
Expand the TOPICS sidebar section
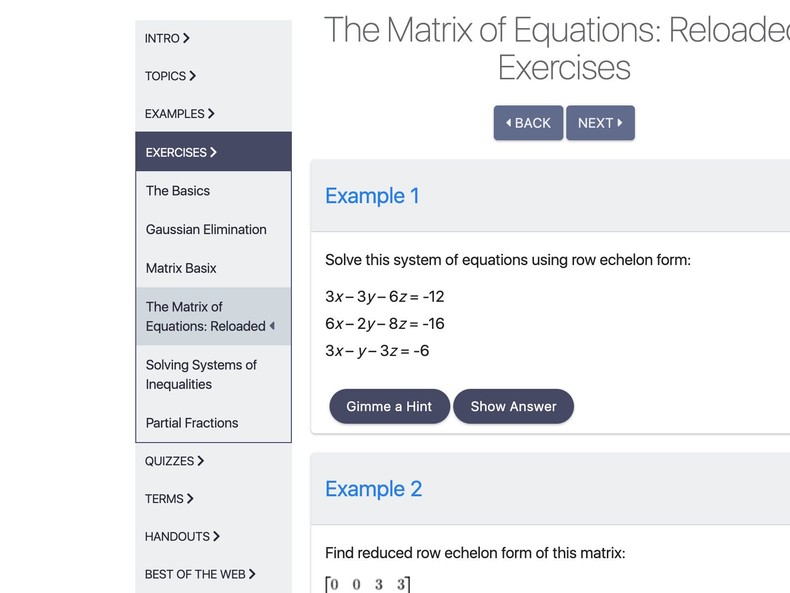(170, 76)
